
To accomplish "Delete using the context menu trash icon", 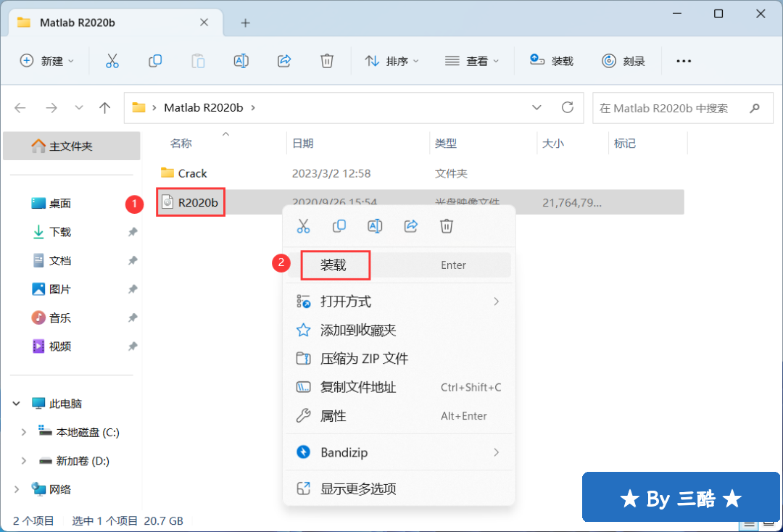I will pos(447,226).
